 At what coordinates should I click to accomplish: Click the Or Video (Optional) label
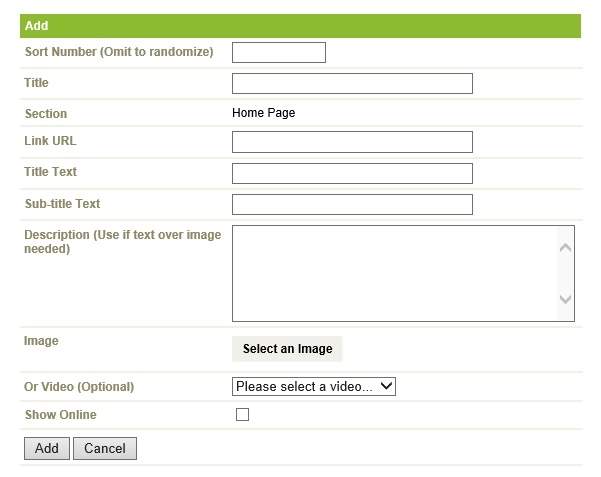[79, 387]
